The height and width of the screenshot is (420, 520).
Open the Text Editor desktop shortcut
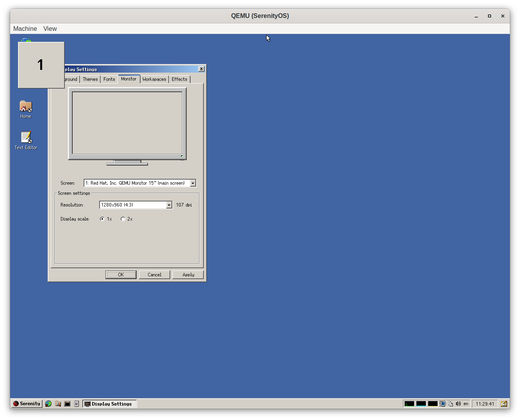(x=26, y=140)
